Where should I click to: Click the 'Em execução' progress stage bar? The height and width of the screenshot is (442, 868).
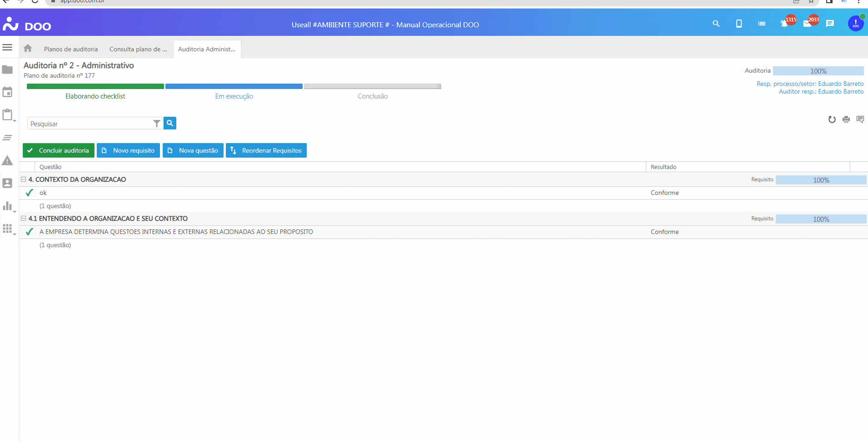[234, 86]
